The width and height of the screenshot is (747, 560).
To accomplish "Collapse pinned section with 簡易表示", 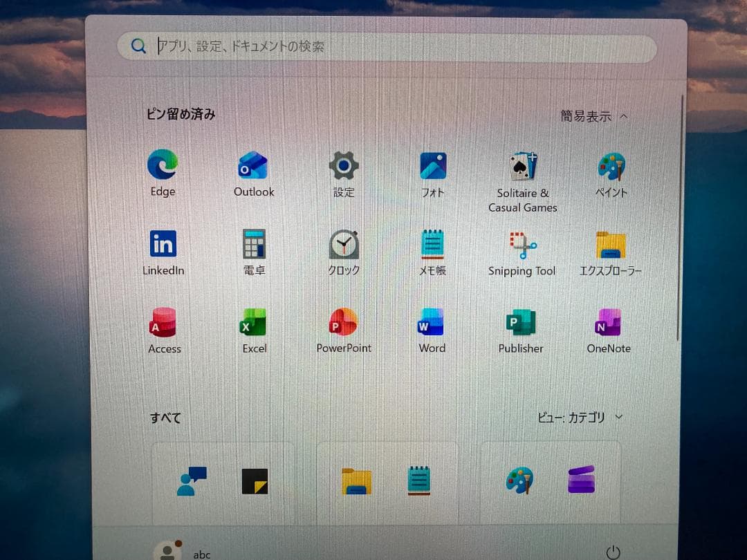I will click(x=594, y=116).
